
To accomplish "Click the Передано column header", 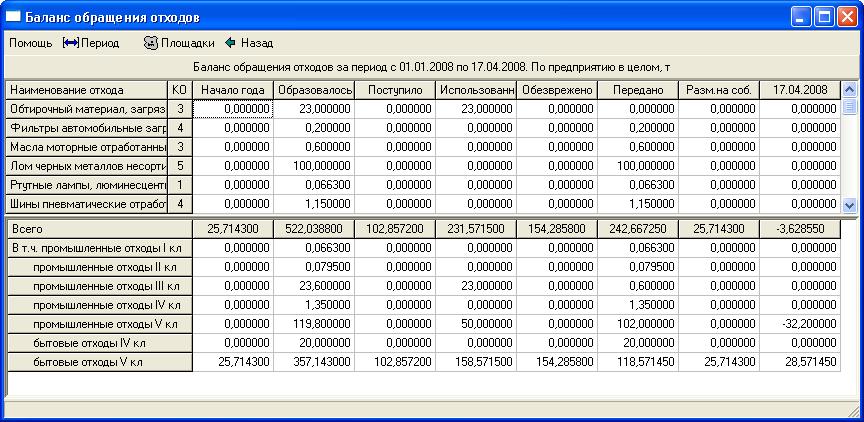I will 637,90.
